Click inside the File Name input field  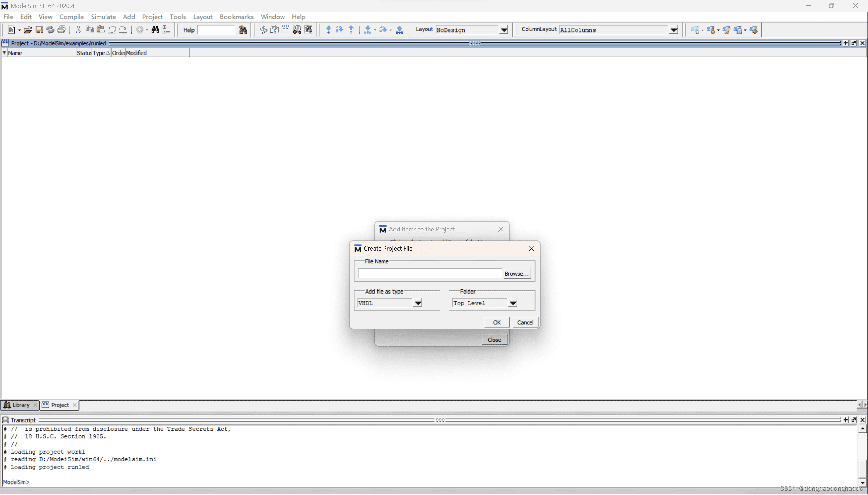click(x=429, y=273)
